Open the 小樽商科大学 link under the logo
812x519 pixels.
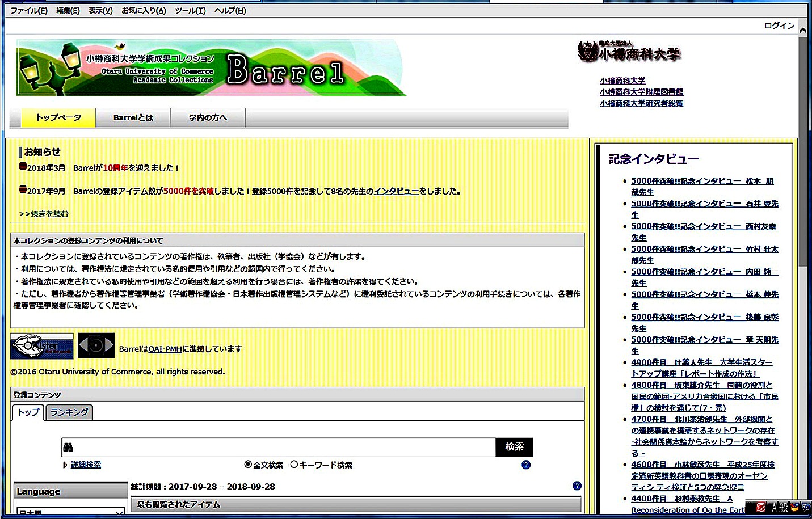click(x=622, y=81)
